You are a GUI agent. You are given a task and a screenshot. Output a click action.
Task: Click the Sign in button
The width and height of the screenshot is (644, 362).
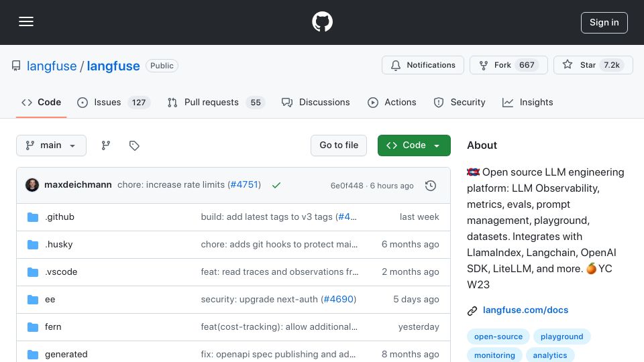[604, 23]
